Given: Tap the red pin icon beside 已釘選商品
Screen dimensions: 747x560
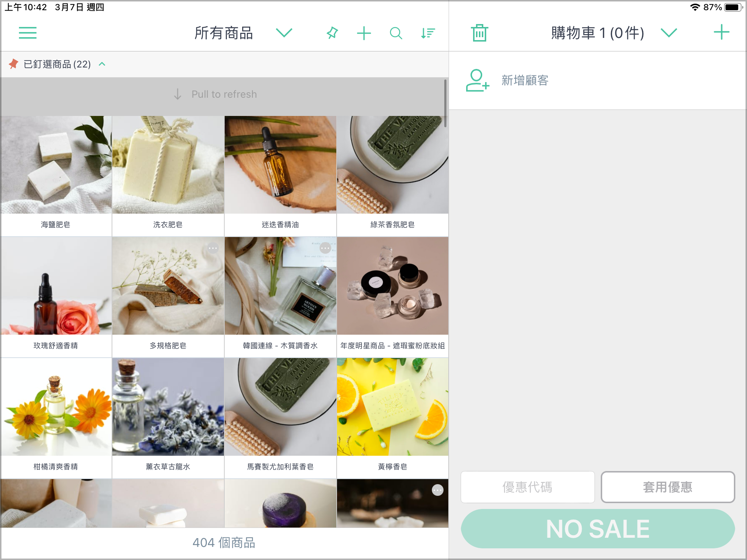Looking at the screenshot, I should 13,64.
